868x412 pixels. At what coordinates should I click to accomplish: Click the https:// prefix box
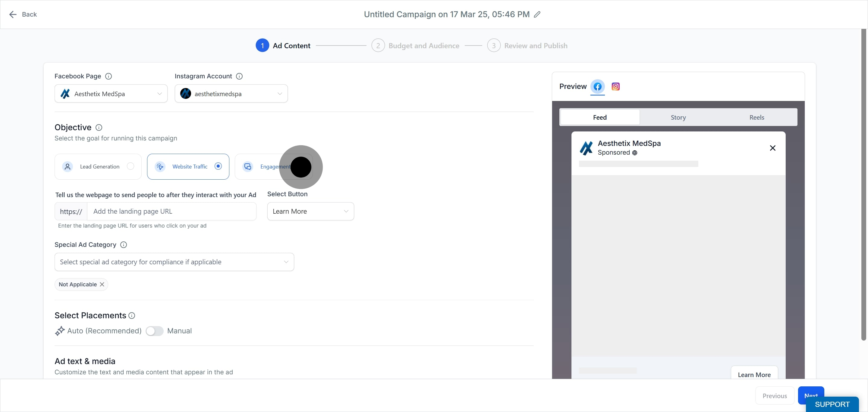pos(71,211)
